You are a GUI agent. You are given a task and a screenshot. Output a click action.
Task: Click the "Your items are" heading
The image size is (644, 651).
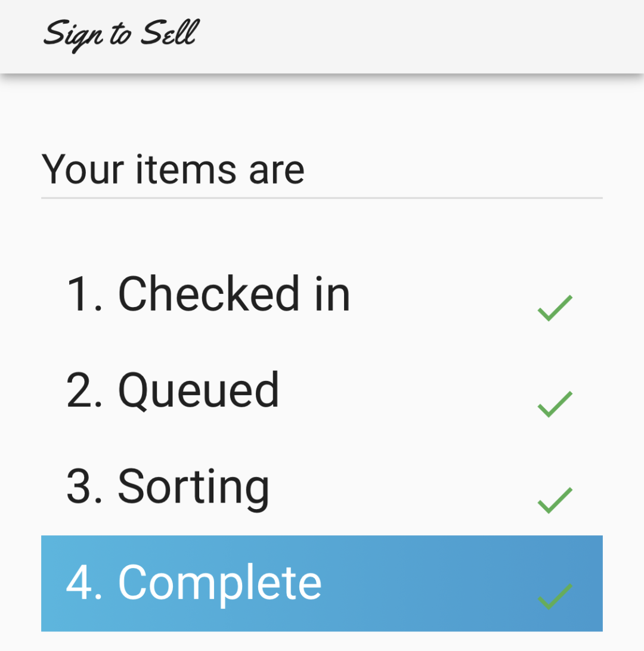[173, 169]
